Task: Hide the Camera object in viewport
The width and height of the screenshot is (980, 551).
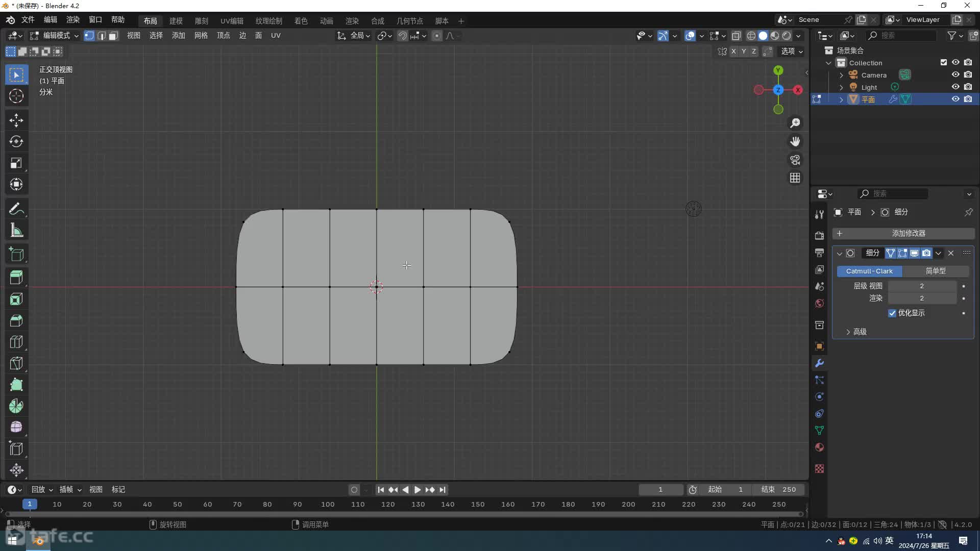Action: (x=955, y=75)
